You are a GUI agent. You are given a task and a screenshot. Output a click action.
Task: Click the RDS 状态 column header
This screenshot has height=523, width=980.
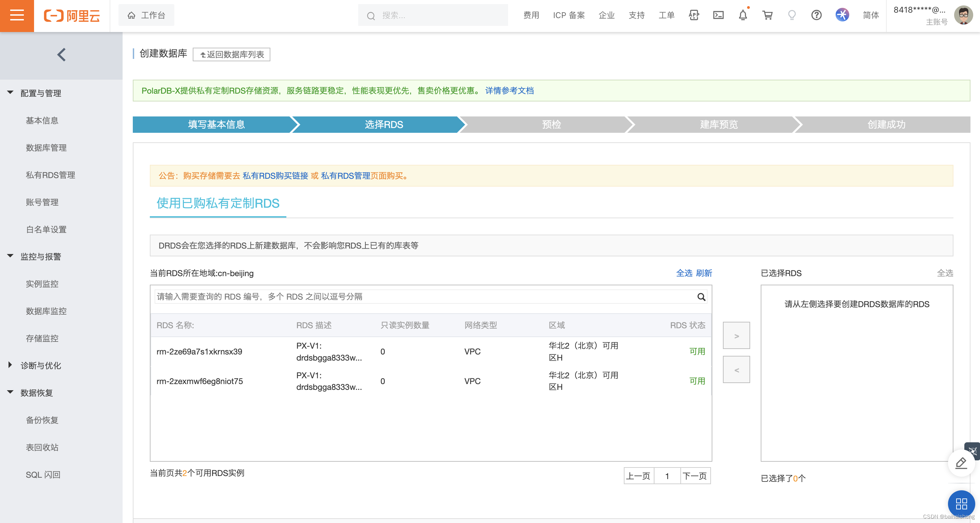coord(687,325)
